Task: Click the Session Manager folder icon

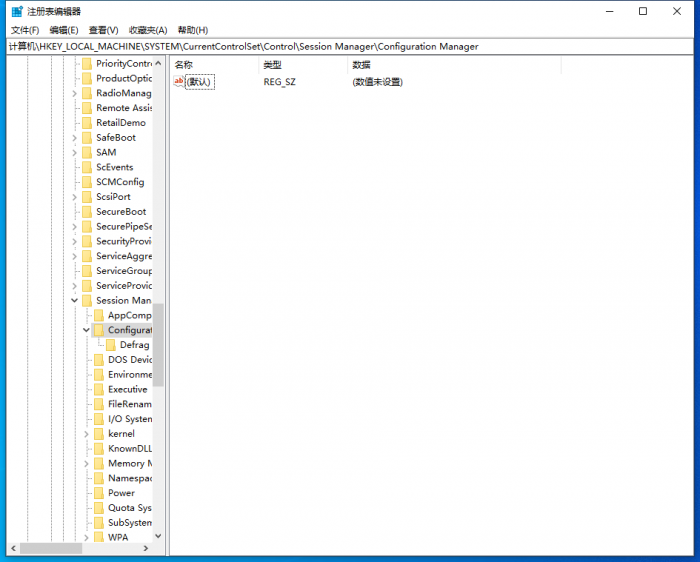Action: tap(87, 300)
